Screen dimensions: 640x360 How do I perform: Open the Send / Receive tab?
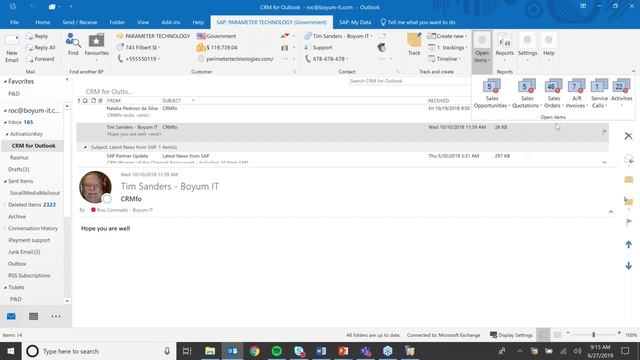pos(80,22)
